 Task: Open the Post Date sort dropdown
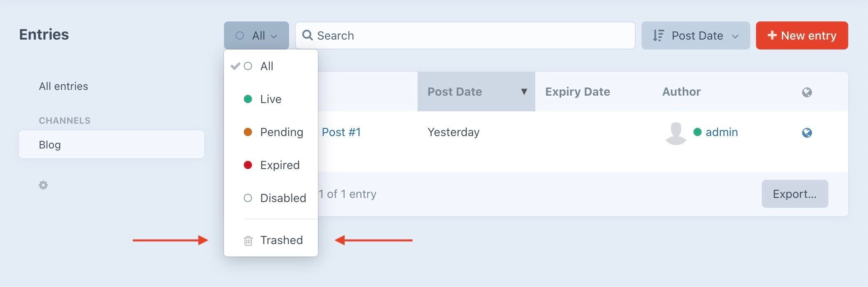click(x=695, y=35)
